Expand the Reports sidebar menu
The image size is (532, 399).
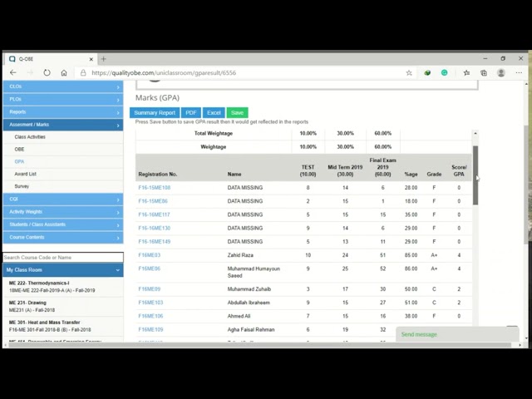click(63, 112)
